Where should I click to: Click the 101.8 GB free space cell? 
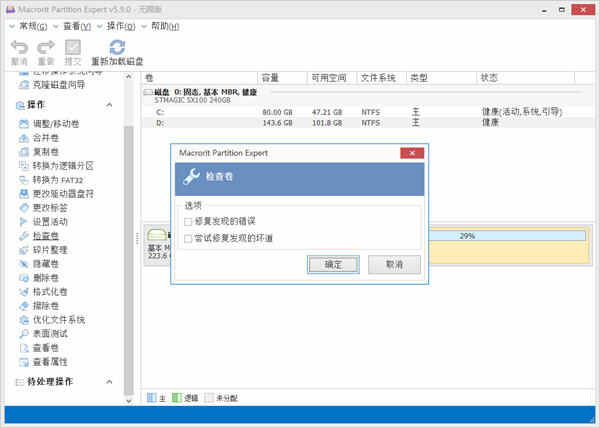tap(327, 123)
